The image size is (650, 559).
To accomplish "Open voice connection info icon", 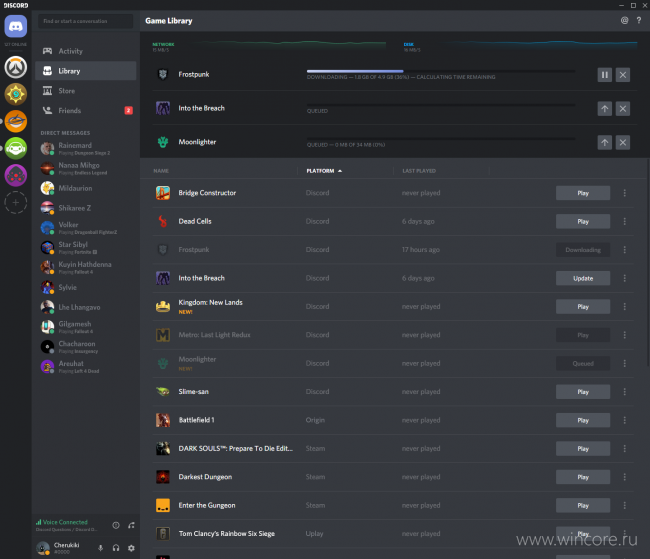I will (x=116, y=525).
